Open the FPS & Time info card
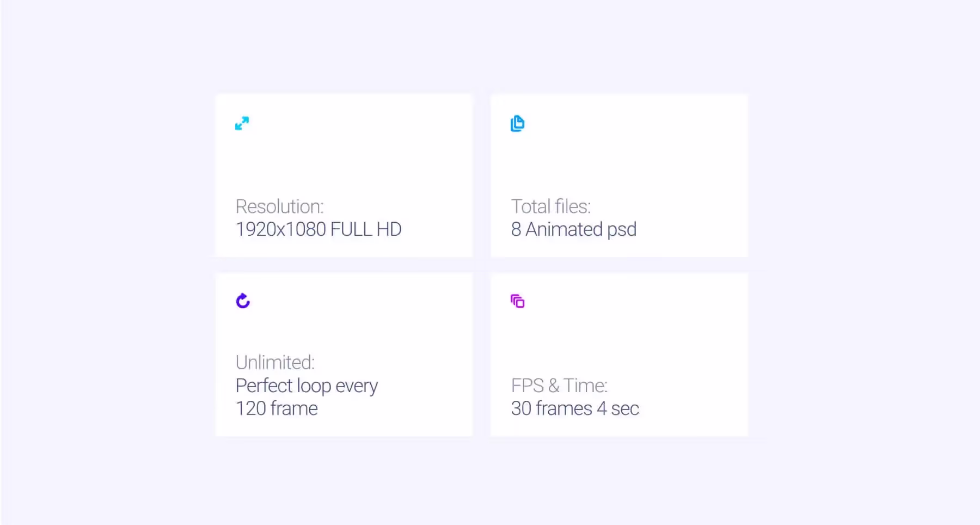This screenshot has height=525, width=980. click(620, 355)
